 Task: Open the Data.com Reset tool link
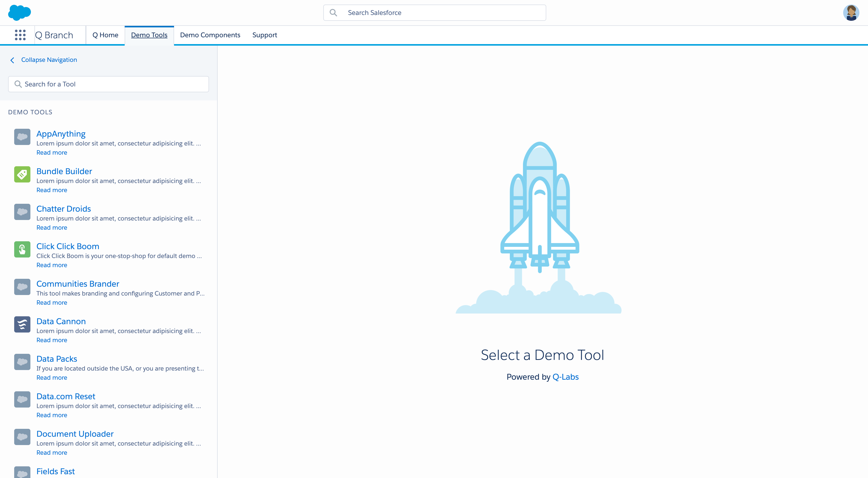click(x=66, y=396)
